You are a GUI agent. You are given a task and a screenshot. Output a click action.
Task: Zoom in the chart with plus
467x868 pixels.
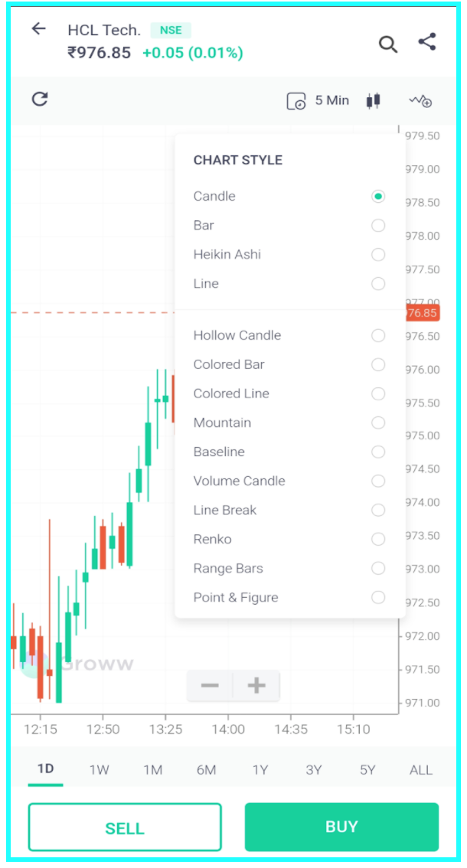pyautogui.click(x=256, y=685)
